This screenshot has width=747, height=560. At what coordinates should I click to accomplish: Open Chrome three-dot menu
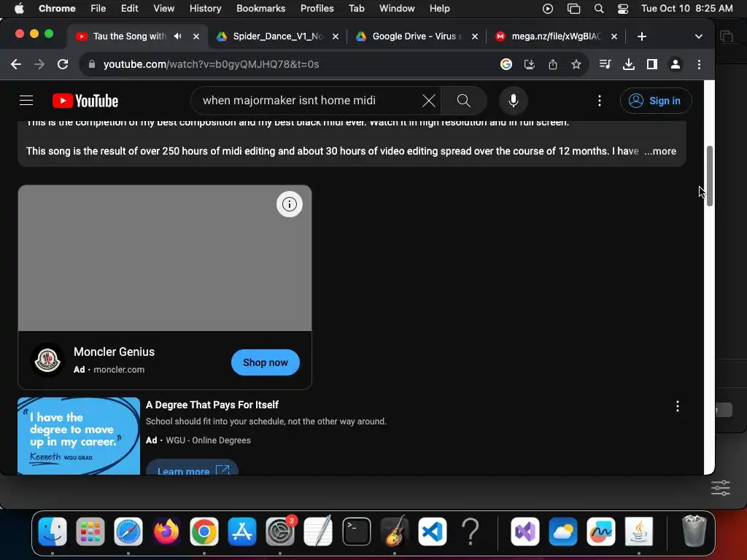[x=699, y=64]
